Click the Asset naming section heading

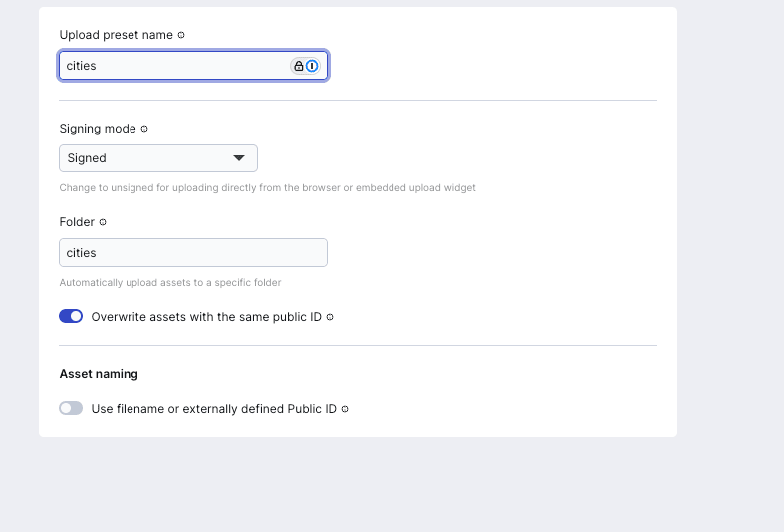[99, 374]
